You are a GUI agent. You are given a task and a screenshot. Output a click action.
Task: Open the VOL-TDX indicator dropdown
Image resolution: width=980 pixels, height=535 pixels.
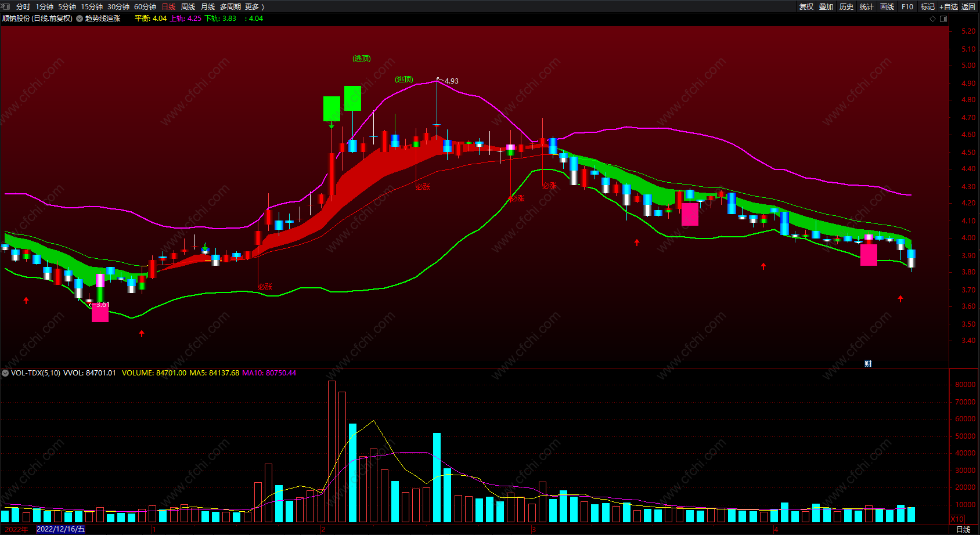tap(5, 373)
